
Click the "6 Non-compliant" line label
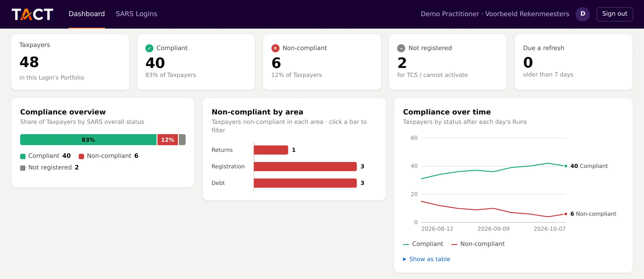[x=593, y=214]
